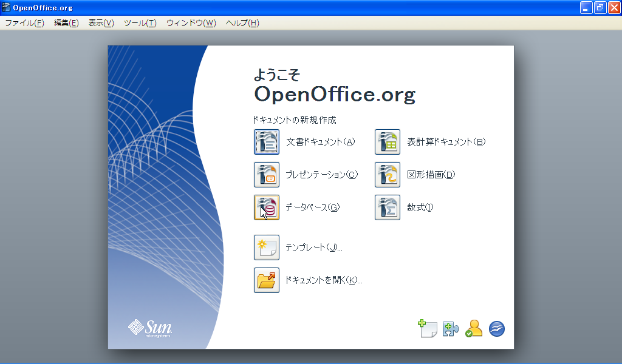Click the 文書ドキュメント(A) label
Screen dimensions: 622x364
[x=321, y=142]
